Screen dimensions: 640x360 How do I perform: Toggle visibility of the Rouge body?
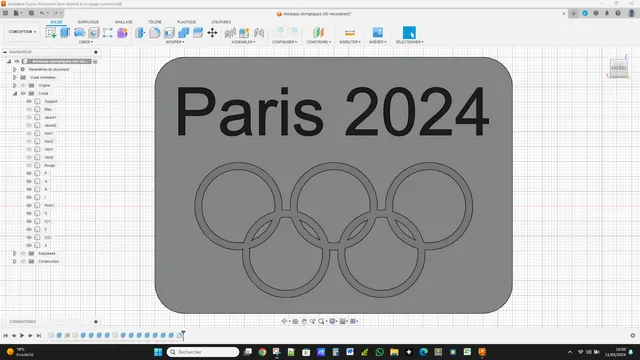coord(29,165)
